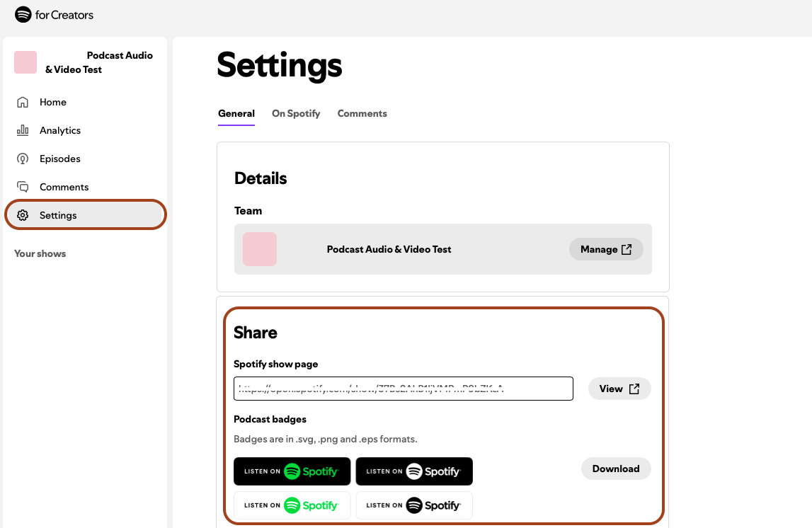Click text Badges are in .svg, .png and .eps formats
The image size is (812, 528).
coord(325,439)
